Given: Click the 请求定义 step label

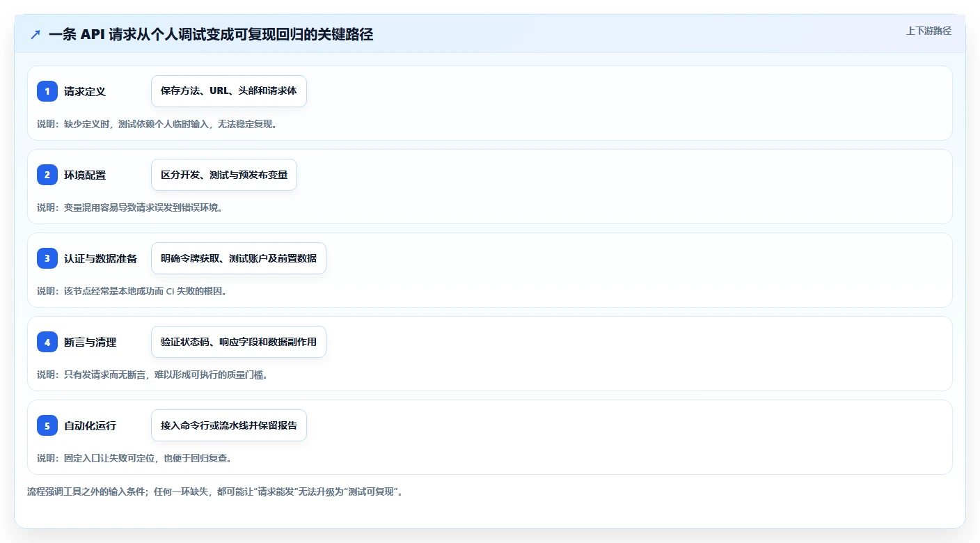Looking at the screenshot, I should click(x=85, y=91).
